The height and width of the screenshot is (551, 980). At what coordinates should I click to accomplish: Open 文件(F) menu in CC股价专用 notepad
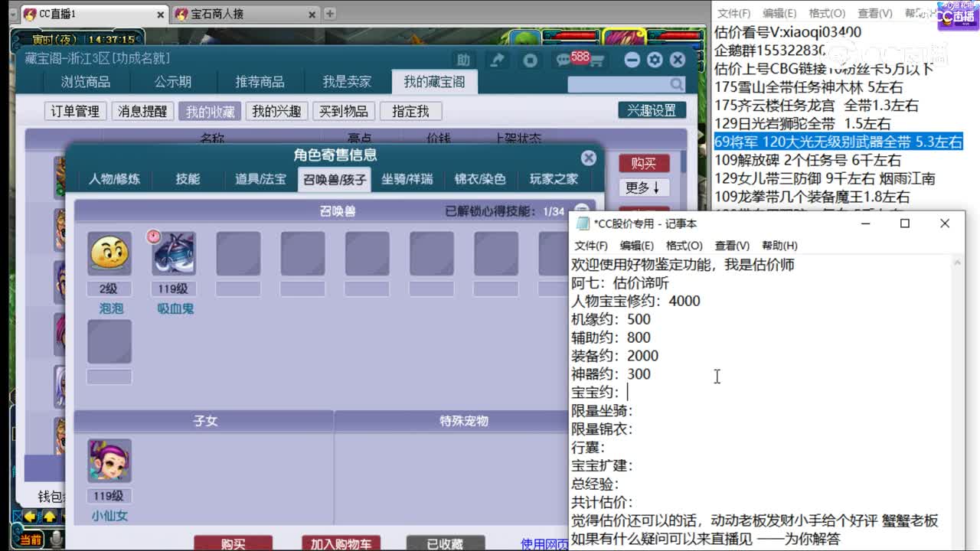[x=591, y=246]
